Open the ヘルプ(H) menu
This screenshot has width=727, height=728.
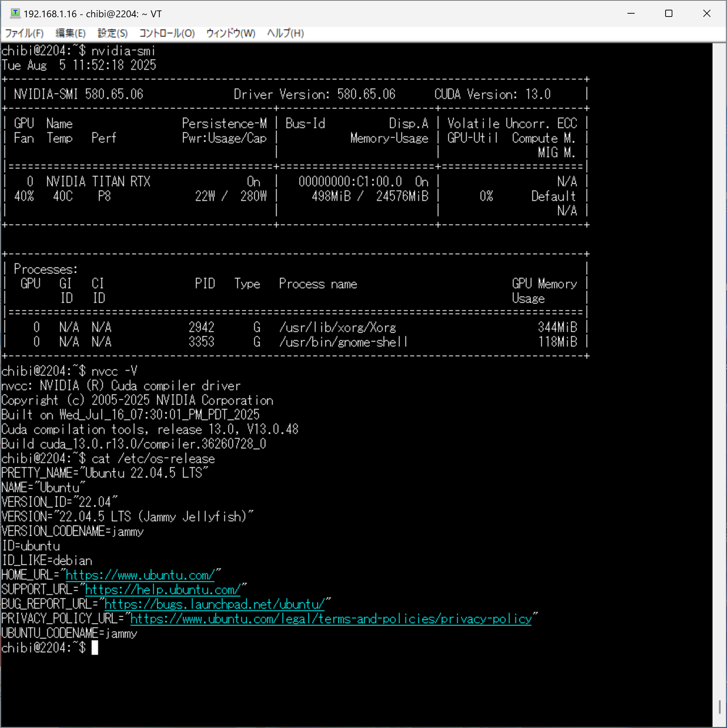tap(285, 33)
